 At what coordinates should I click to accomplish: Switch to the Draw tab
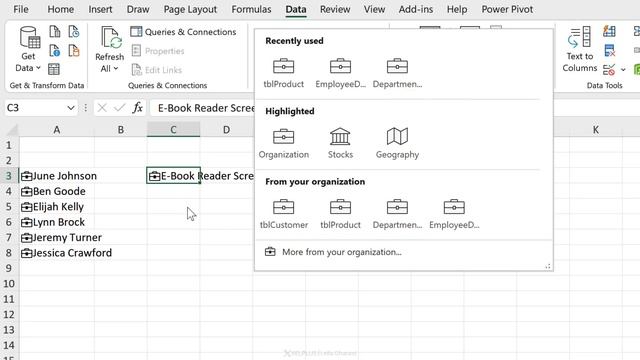click(x=138, y=9)
